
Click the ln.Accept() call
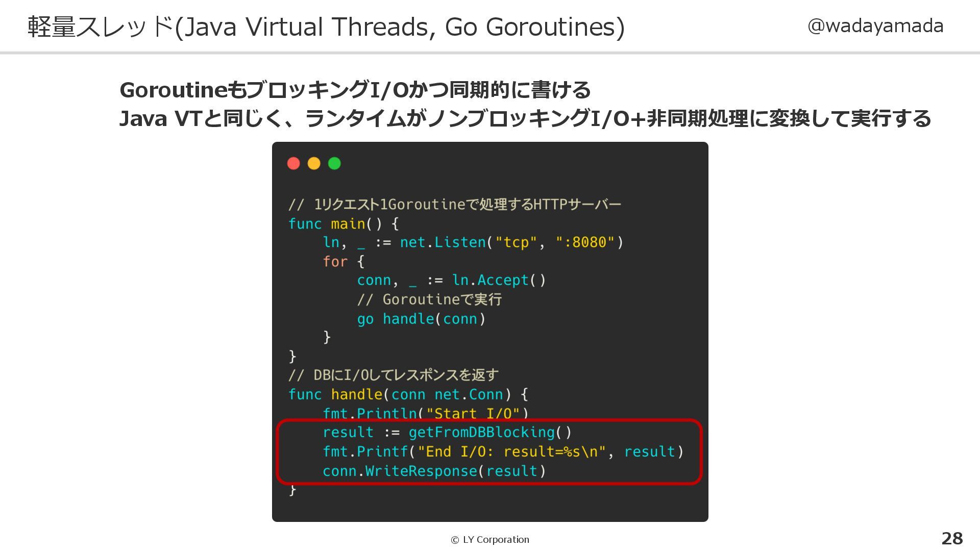pyautogui.click(x=499, y=281)
